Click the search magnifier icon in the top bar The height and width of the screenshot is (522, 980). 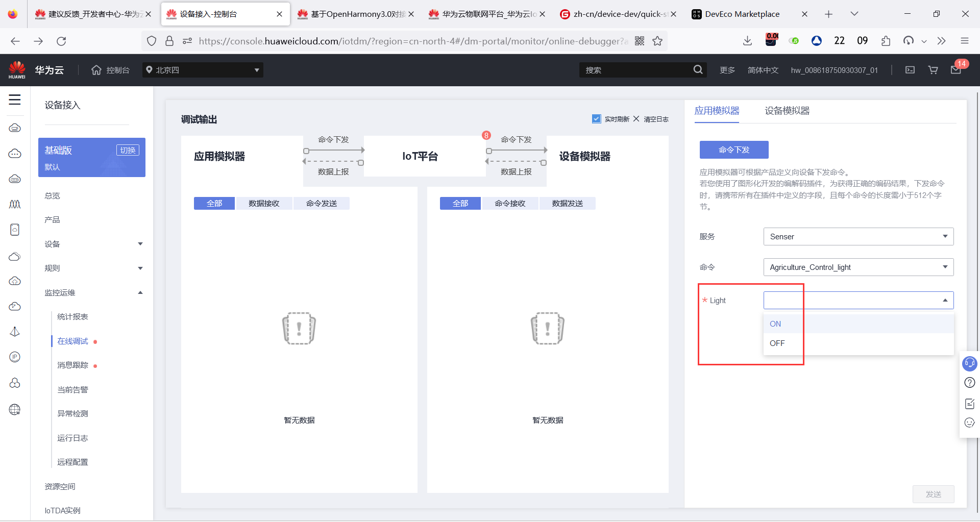tap(698, 69)
